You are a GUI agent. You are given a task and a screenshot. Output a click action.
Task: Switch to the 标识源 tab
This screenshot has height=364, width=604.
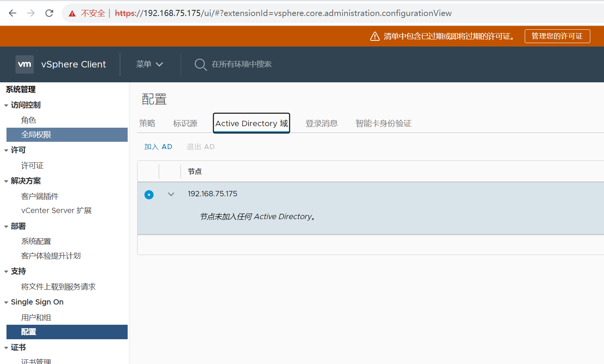click(185, 123)
